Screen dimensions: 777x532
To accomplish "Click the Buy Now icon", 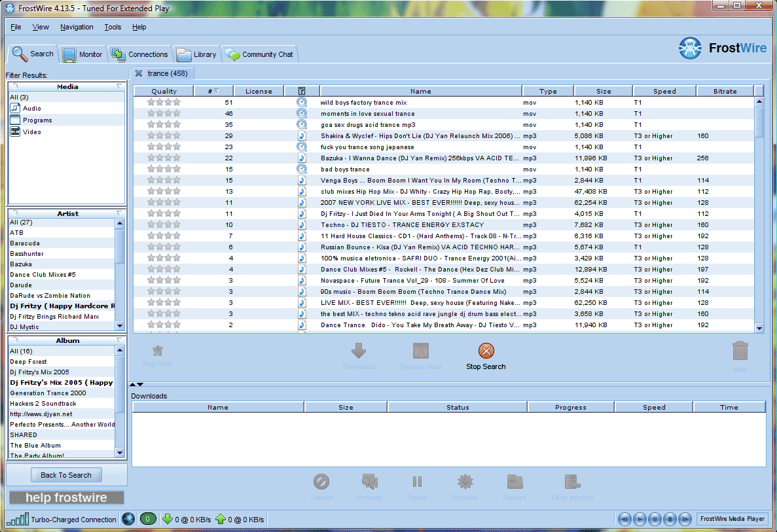I will 158,351.
